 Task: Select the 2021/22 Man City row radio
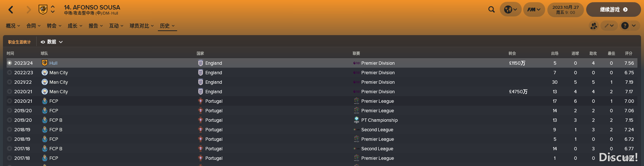[x=10, y=82]
